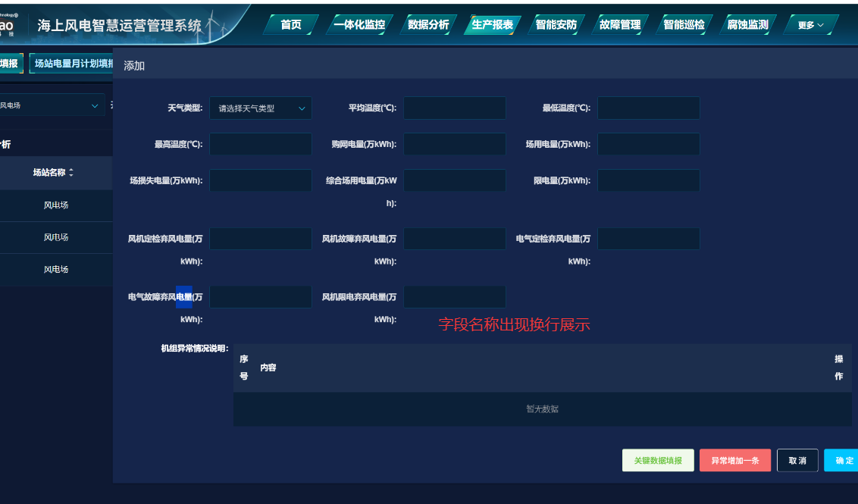Screen dimensions: 858x504
Task: Open the 数据分析 navigation tab
Action: (x=428, y=25)
